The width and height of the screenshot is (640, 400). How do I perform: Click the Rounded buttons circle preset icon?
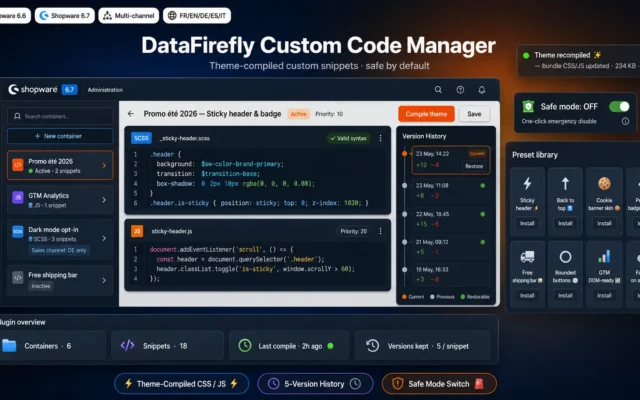tap(565, 257)
